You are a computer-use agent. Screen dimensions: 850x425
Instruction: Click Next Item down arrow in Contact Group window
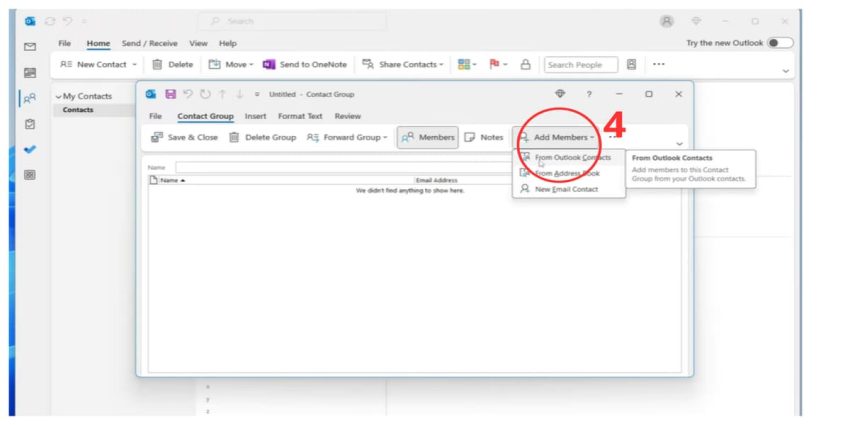[239, 94]
